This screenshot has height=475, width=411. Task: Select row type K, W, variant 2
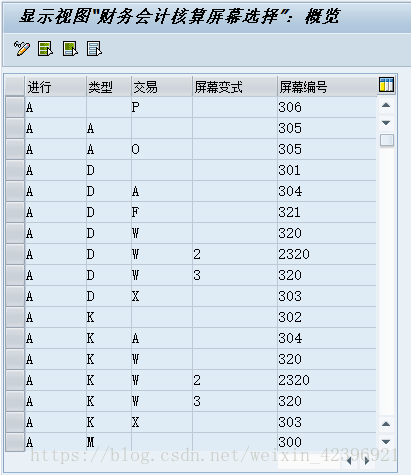[x=15, y=380]
